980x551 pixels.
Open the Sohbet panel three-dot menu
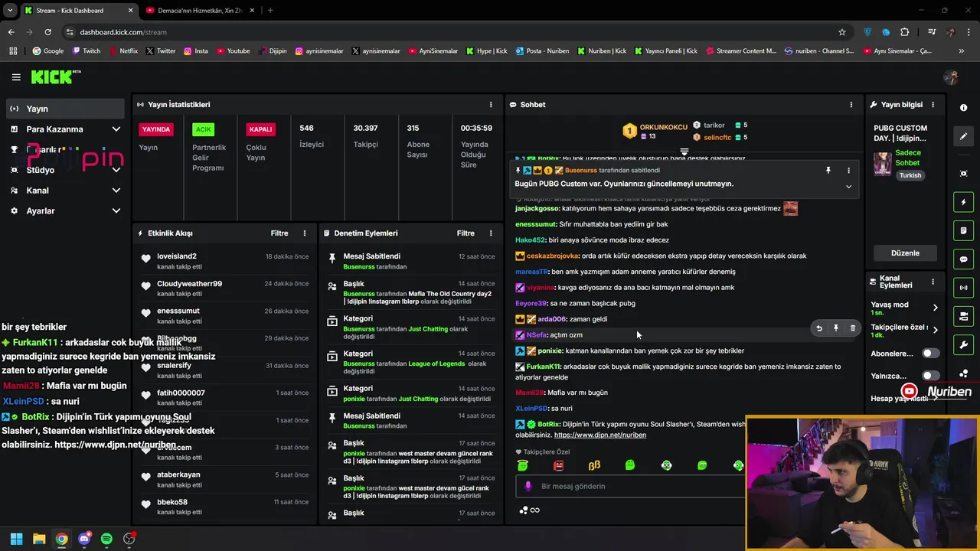pyautogui.click(x=851, y=105)
